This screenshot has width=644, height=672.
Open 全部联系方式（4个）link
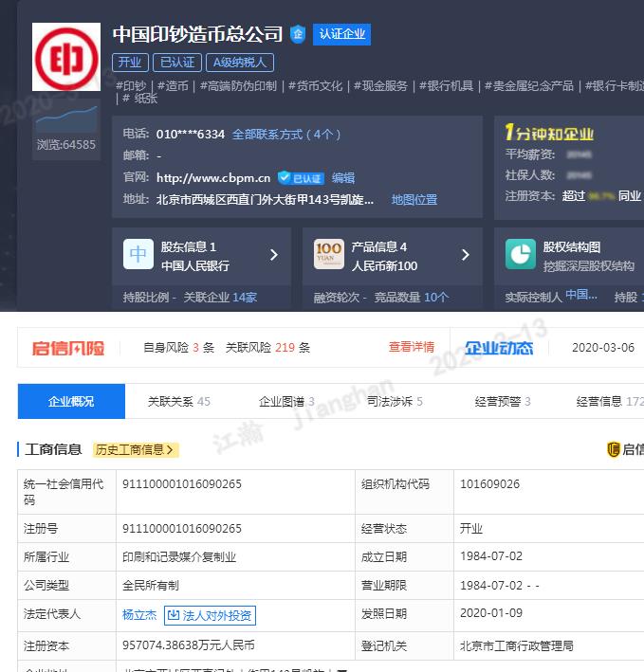tap(286, 135)
